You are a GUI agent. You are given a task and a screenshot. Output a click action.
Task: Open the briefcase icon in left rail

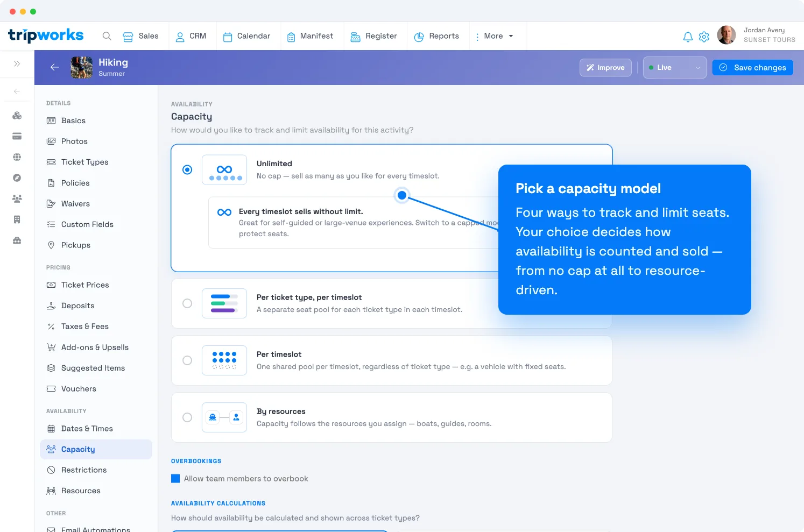17,240
